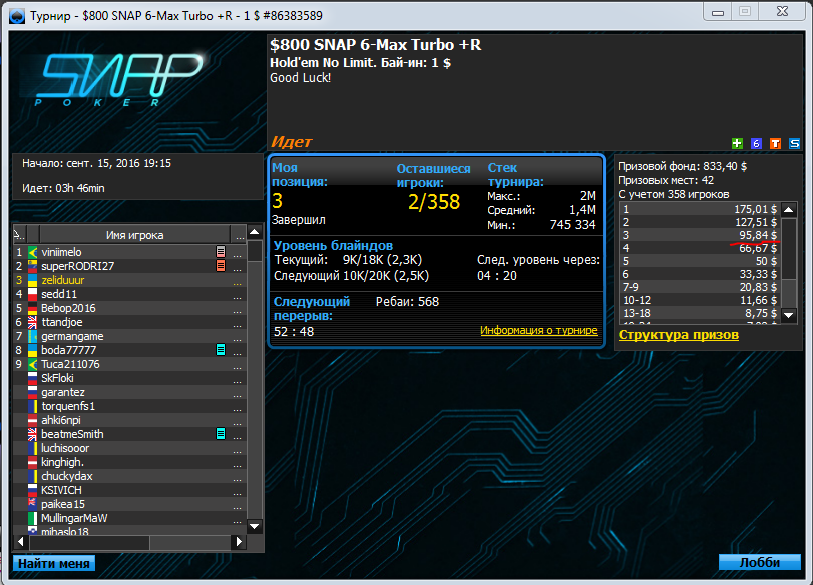Click the Germany flag beside Bebop2016
Image resolution: width=813 pixels, height=585 pixels.
coord(32,308)
